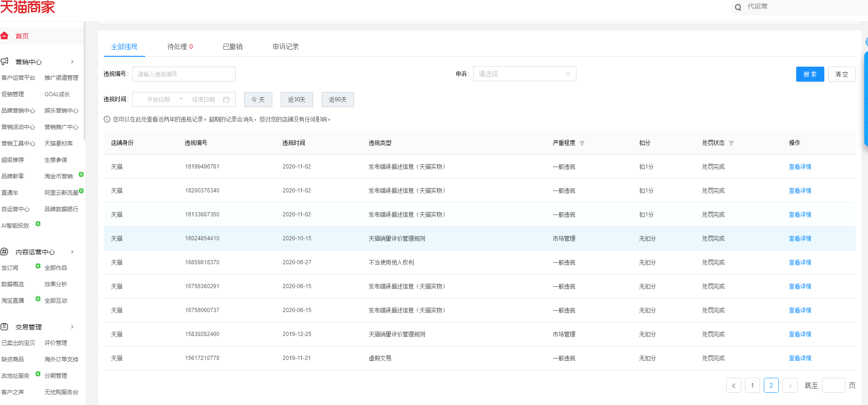
Task: View details for violation 15839282400
Action: [800, 334]
